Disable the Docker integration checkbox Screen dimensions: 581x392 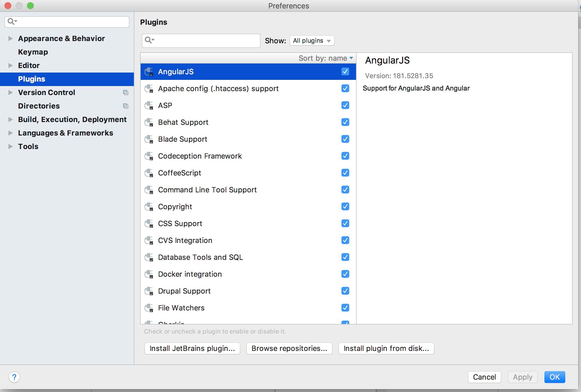[345, 274]
